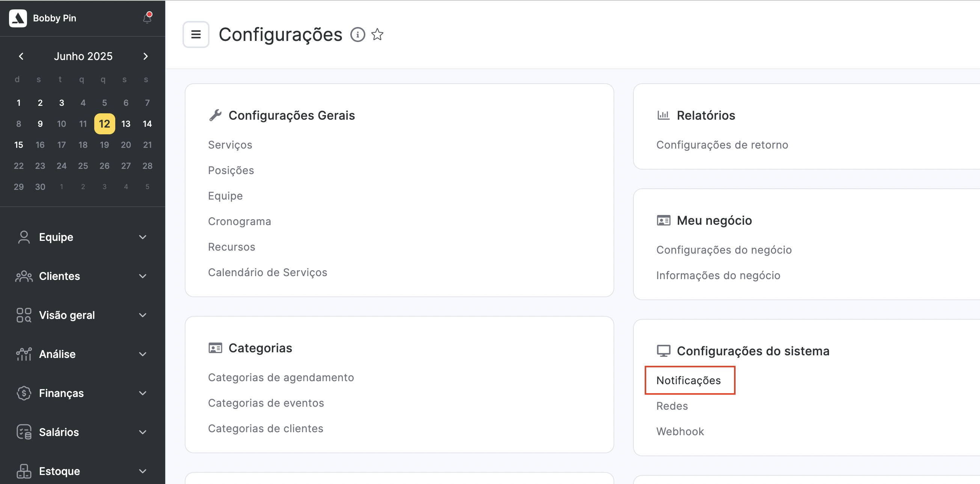Click the Análise chart icon
The height and width of the screenshot is (484, 980).
coord(24,354)
